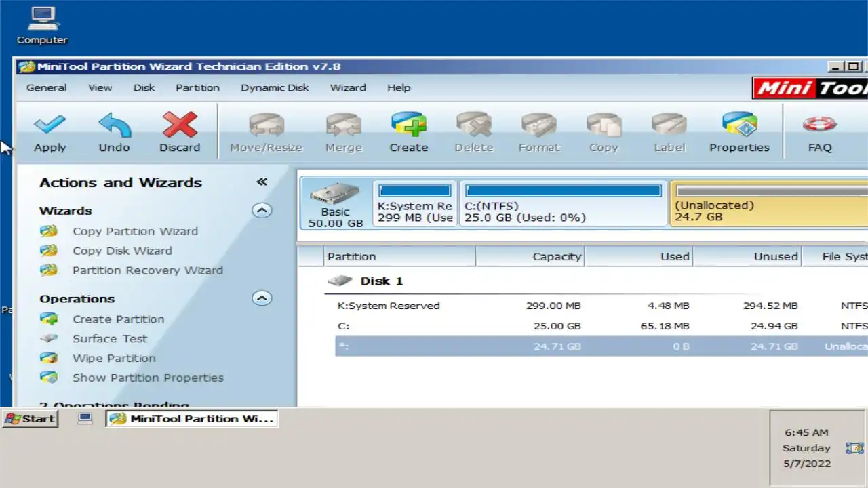This screenshot has height=488, width=868.
Task: Click the Show Partition Properties link
Action: [x=148, y=378]
